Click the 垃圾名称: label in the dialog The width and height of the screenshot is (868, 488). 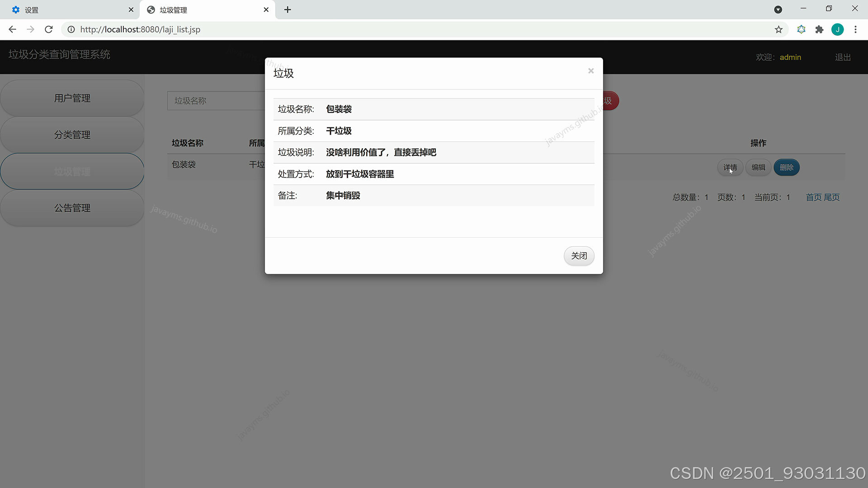pos(296,109)
